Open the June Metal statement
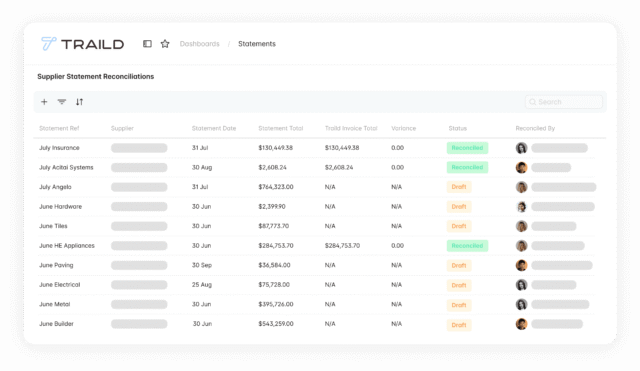640x371 pixels. pos(55,304)
